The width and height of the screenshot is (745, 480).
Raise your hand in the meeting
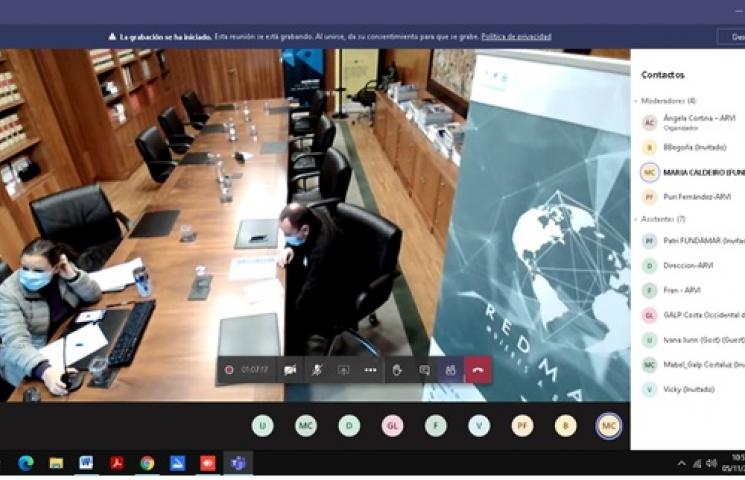[397, 370]
